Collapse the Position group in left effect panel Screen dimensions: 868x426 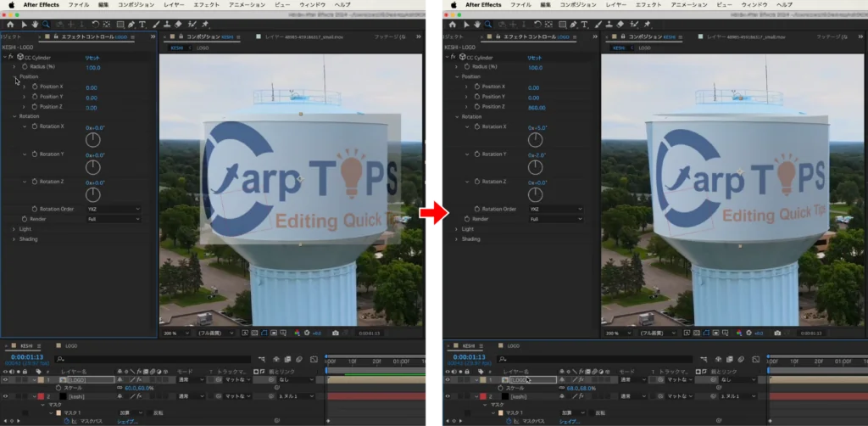point(14,76)
